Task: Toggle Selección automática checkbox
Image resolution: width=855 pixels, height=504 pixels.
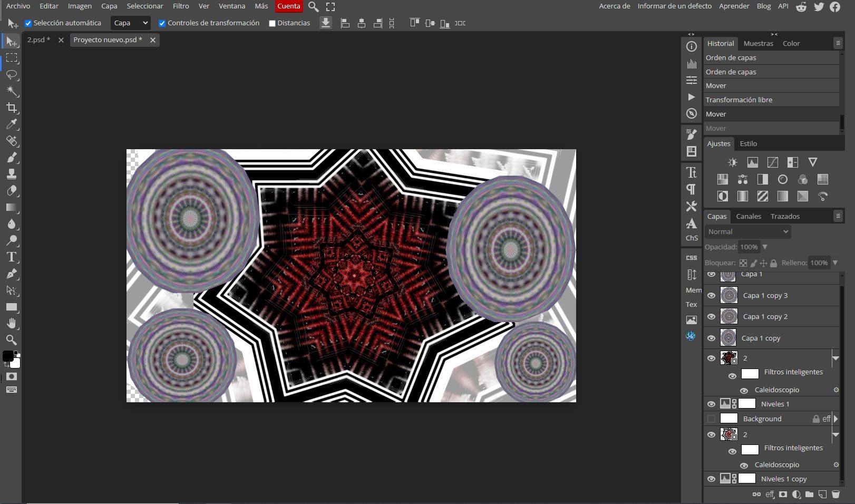Action: (28, 23)
